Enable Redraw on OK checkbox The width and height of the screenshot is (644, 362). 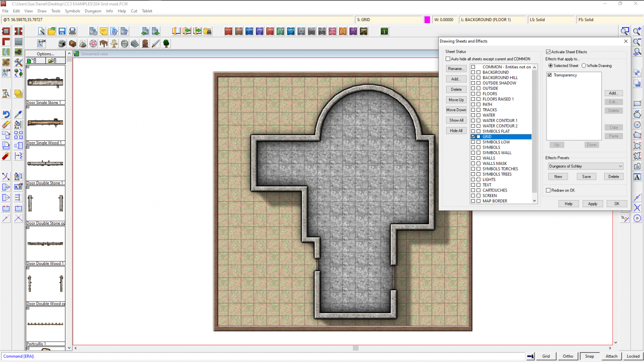[548, 190]
